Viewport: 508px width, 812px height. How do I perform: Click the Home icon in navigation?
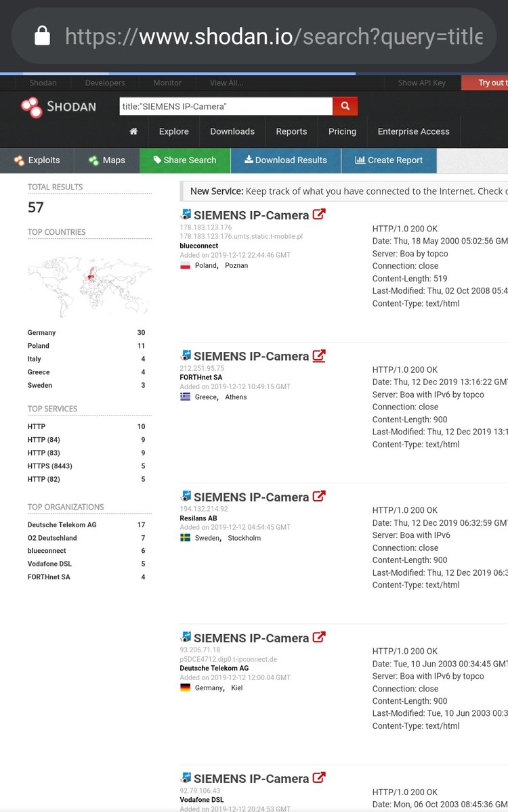click(133, 131)
